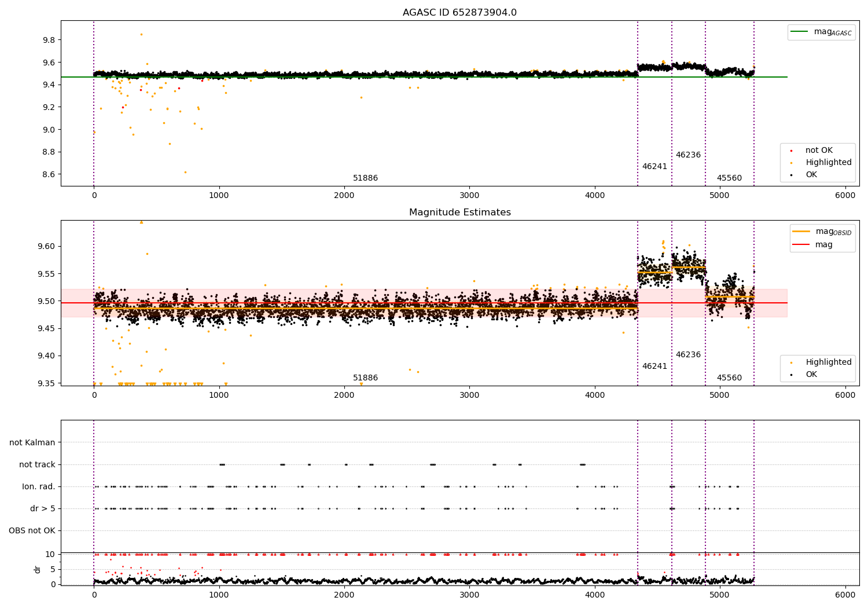
Task: Click the not track row label
Action: click(37, 464)
